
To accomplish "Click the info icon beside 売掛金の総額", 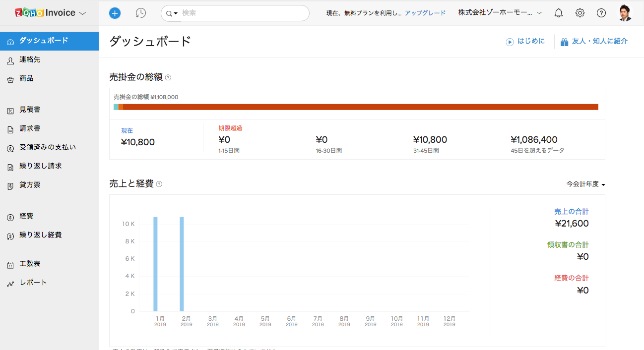I will point(168,77).
